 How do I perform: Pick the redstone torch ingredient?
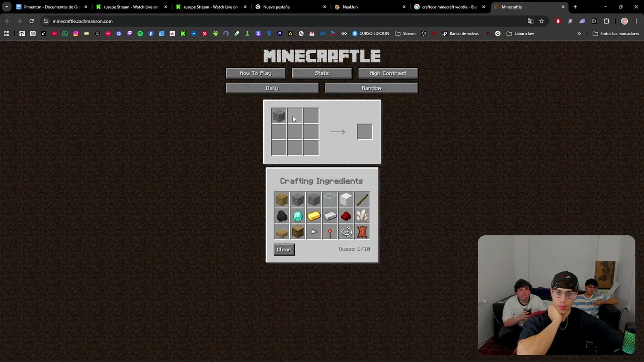click(x=330, y=232)
